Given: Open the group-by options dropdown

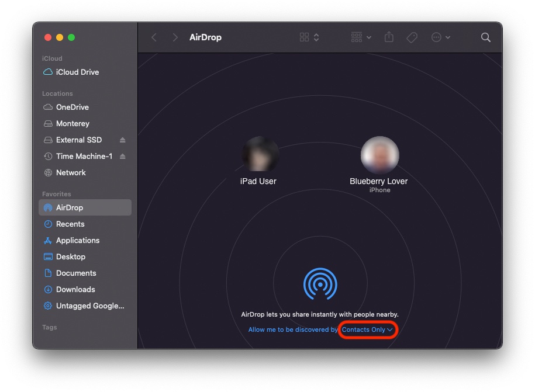Looking at the screenshot, I should point(361,37).
